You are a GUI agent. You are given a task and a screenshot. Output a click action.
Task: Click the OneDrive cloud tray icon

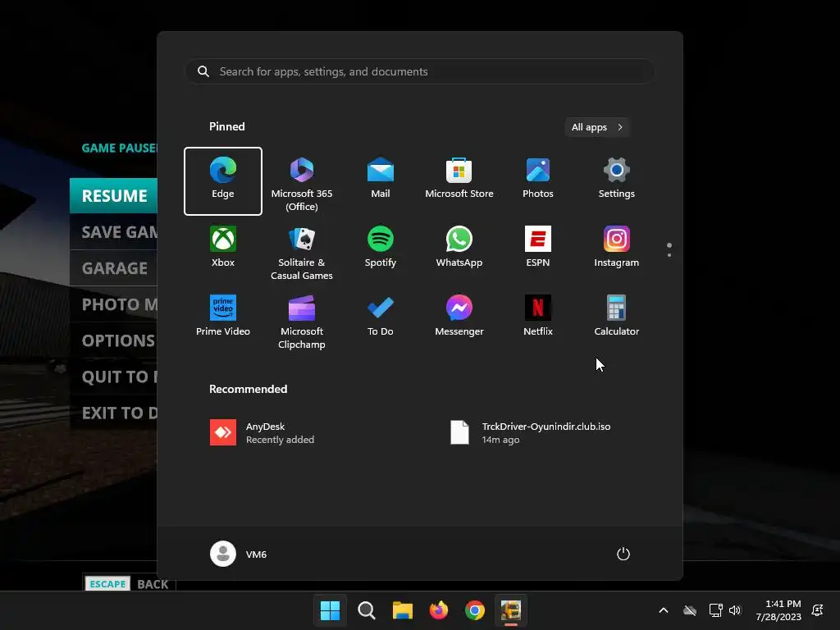(690, 610)
